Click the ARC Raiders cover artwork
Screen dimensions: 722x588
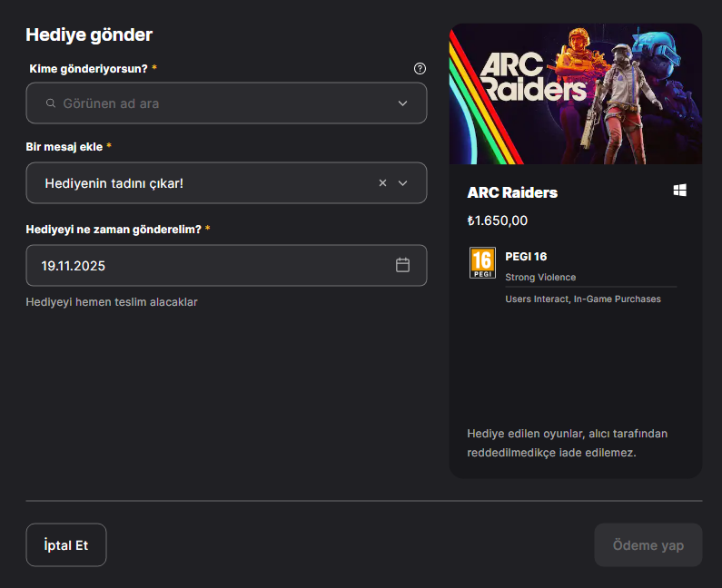[x=575, y=94]
